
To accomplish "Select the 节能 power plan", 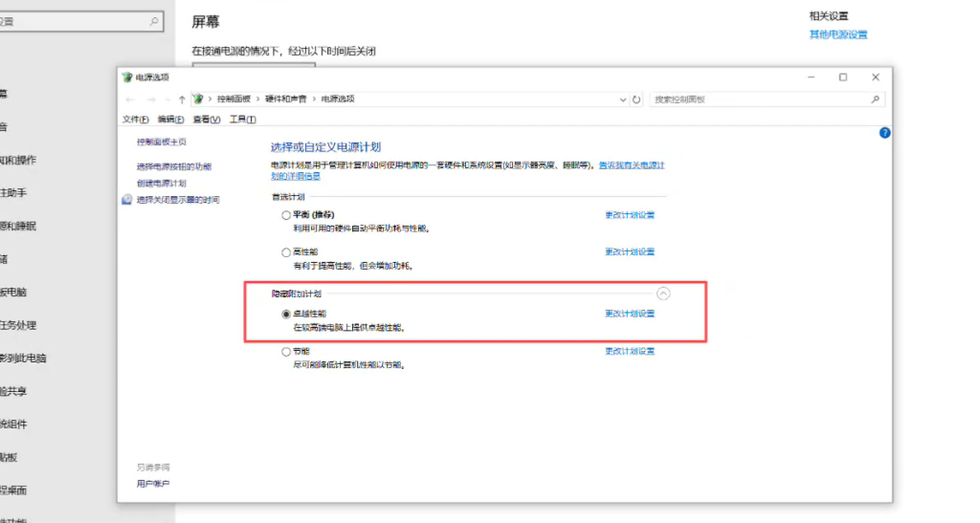I will (x=286, y=352).
